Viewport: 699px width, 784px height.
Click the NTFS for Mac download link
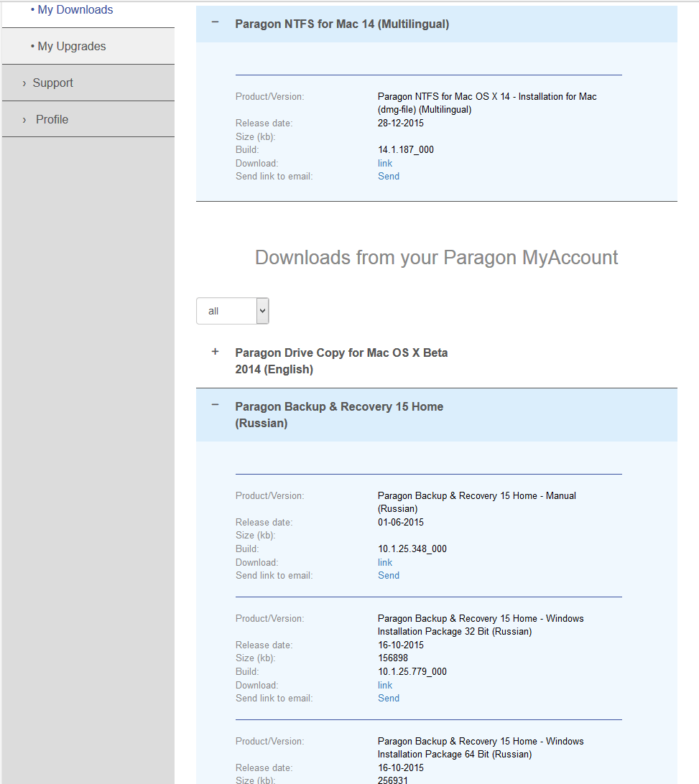385,164
